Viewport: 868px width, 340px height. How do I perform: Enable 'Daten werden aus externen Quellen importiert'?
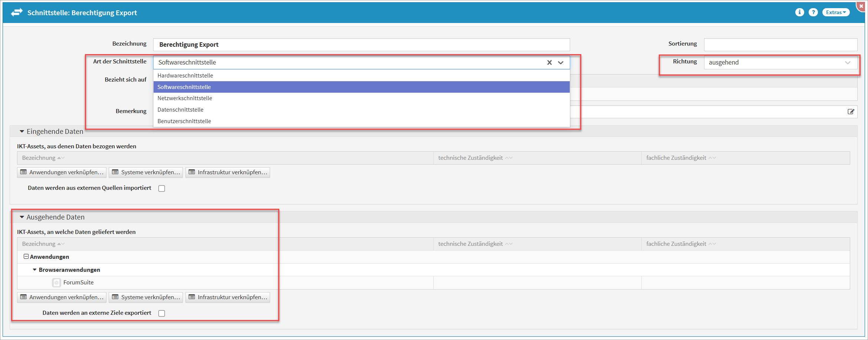click(x=162, y=188)
